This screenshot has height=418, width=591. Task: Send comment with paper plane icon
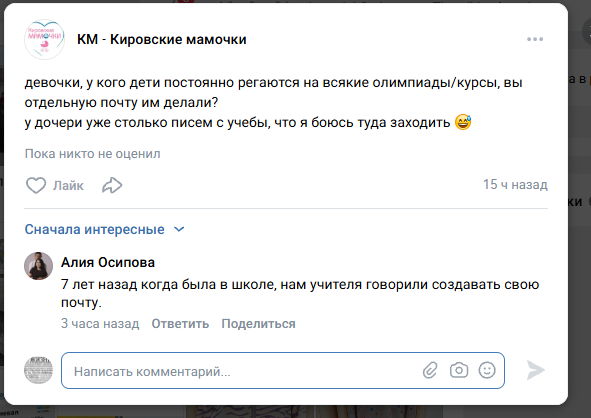point(536,370)
